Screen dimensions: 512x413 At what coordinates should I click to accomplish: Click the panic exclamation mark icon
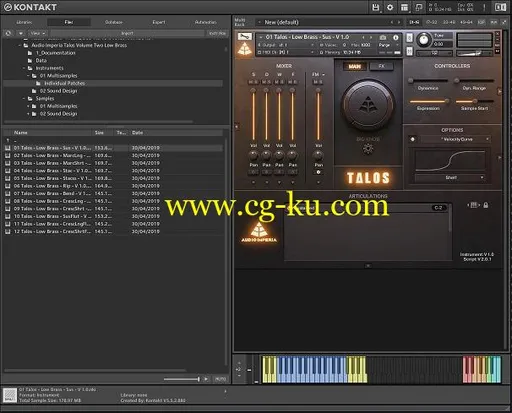pyautogui.click(x=484, y=7)
